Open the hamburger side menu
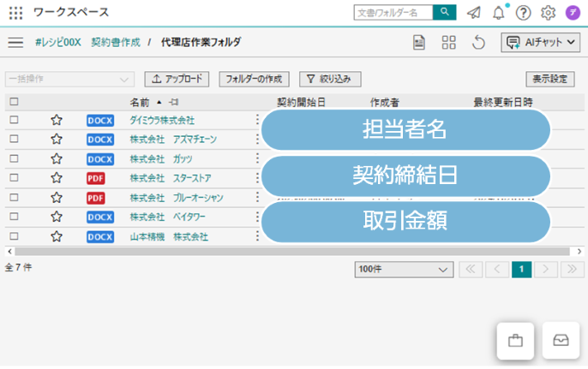Screen dimensions: 588x369 [15, 42]
